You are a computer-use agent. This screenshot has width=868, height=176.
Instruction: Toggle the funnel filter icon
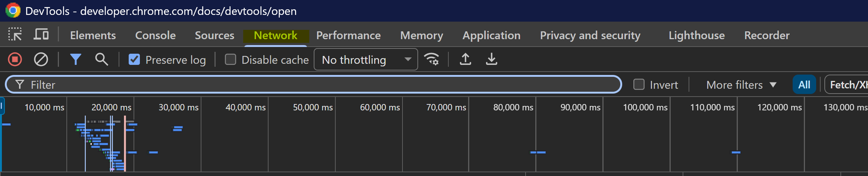(x=76, y=59)
